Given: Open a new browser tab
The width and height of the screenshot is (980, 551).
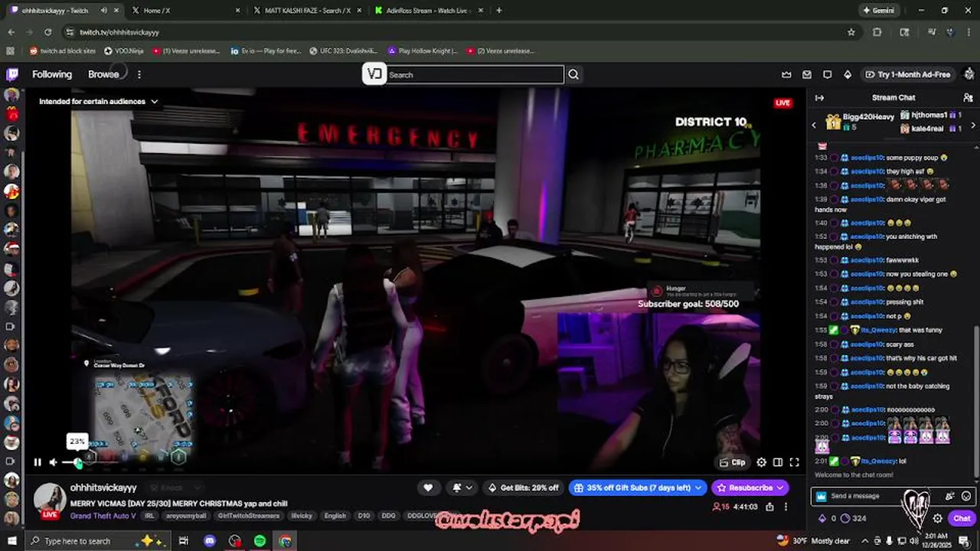Looking at the screenshot, I should coord(498,11).
